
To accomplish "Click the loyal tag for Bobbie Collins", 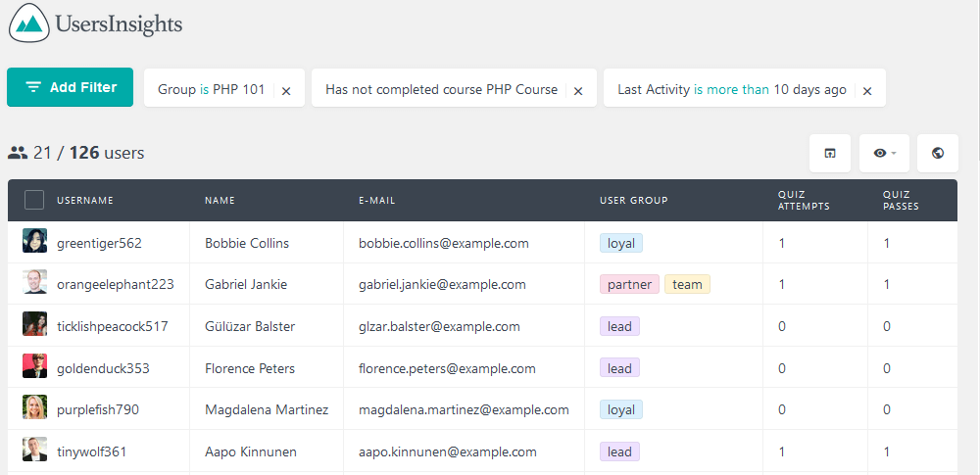I will [x=621, y=243].
